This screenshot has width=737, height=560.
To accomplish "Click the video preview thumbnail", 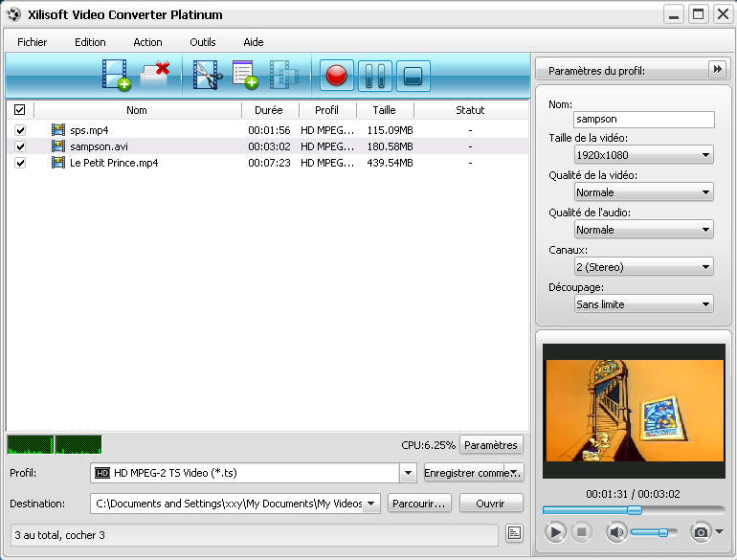I will (634, 411).
